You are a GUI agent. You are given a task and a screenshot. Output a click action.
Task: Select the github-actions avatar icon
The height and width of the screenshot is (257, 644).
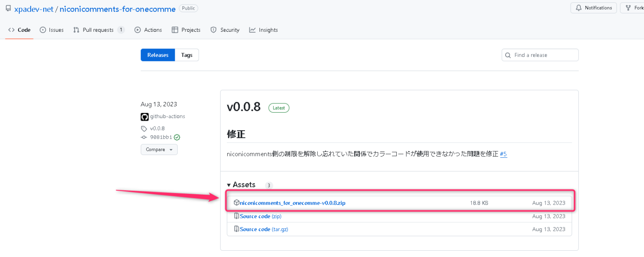[x=144, y=116]
